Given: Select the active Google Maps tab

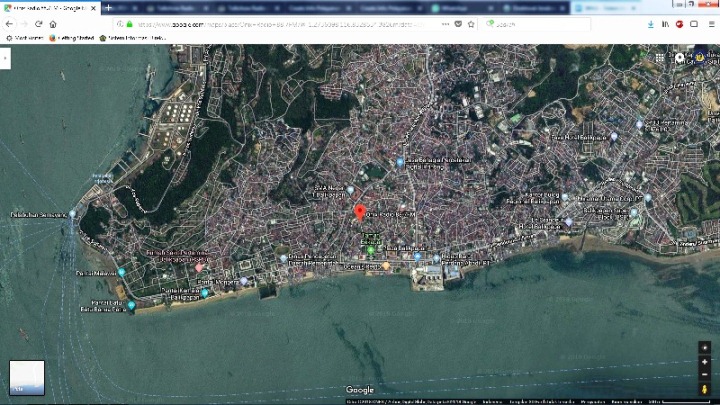Looking at the screenshot, I should [48, 7].
